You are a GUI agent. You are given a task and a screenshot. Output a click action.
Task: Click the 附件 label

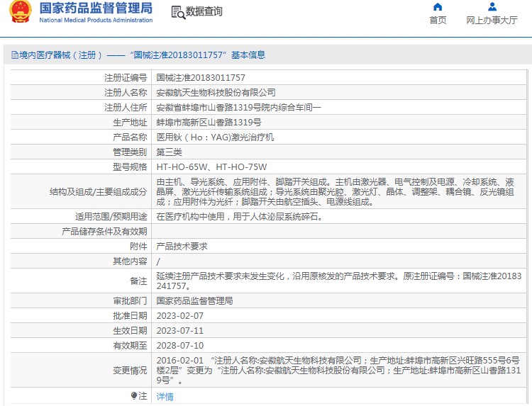pyautogui.click(x=138, y=247)
